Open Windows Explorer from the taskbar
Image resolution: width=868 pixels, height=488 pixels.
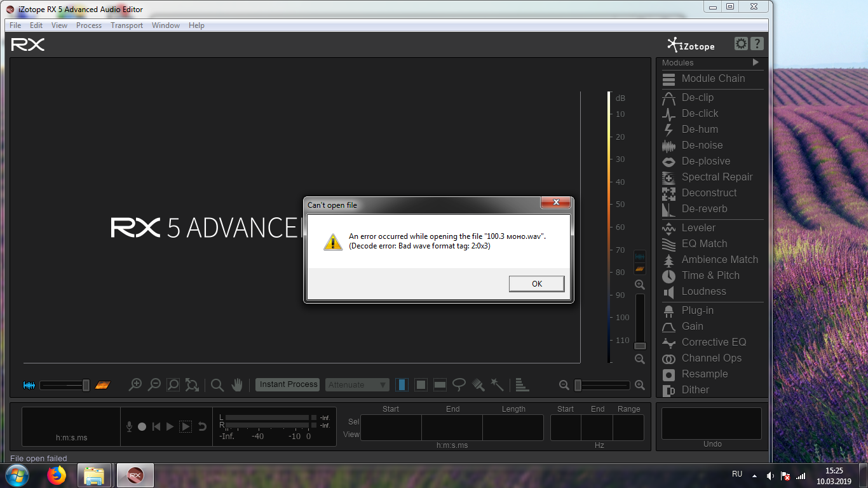pos(94,475)
